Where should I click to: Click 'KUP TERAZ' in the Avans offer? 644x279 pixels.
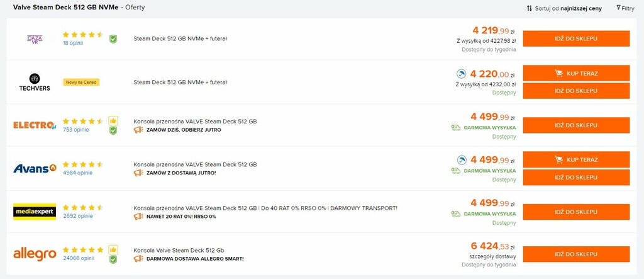[x=576, y=160]
